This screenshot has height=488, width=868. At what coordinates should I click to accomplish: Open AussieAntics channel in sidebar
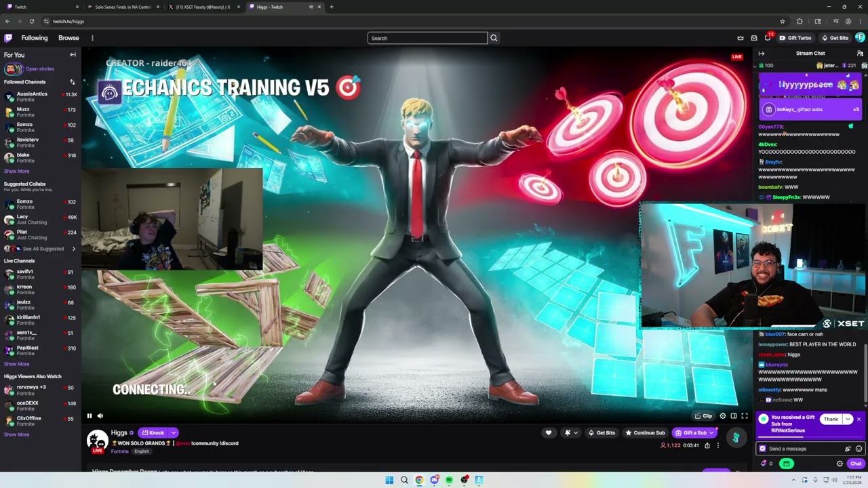41,97
